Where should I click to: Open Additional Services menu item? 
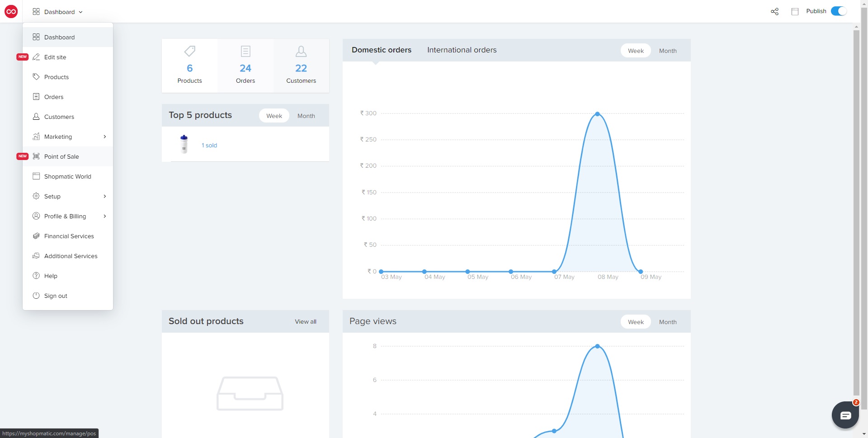click(x=68, y=256)
